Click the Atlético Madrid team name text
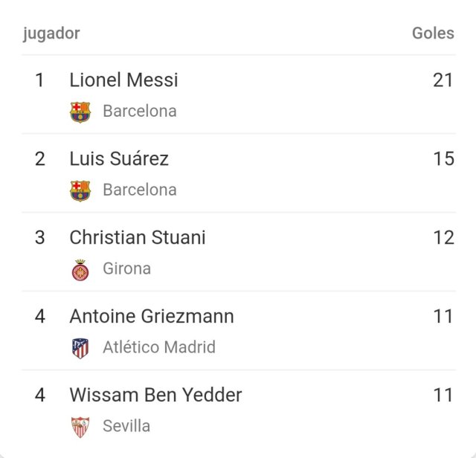 pos(159,348)
